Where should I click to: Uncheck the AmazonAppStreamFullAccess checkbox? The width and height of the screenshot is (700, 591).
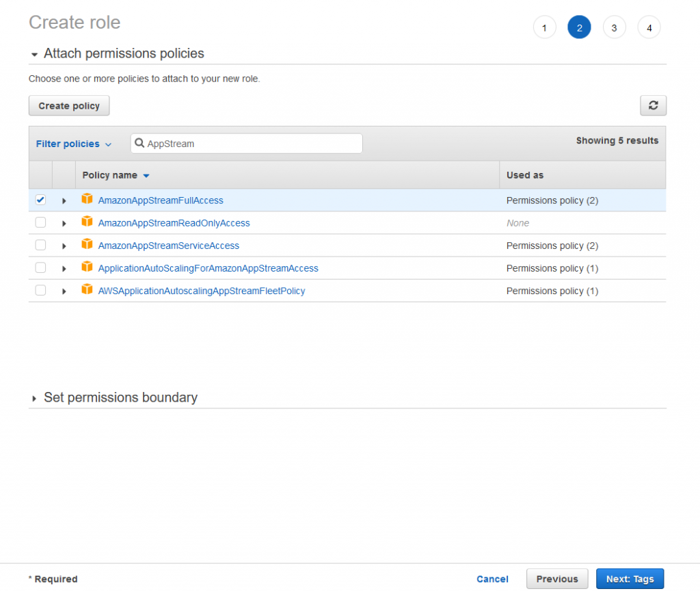tap(40, 200)
